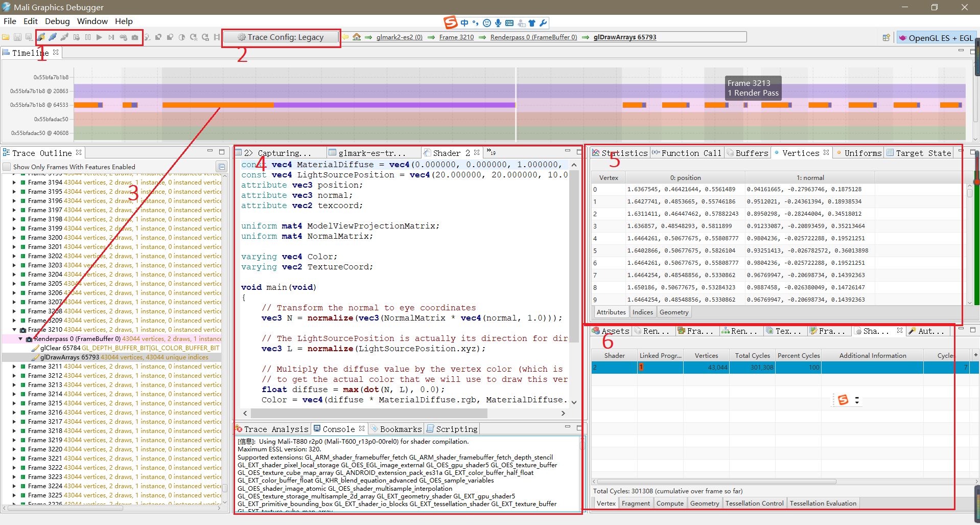This screenshot has width=980, height=525.
Task: Save the current trace
Action: pyautogui.click(x=17, y=37)
